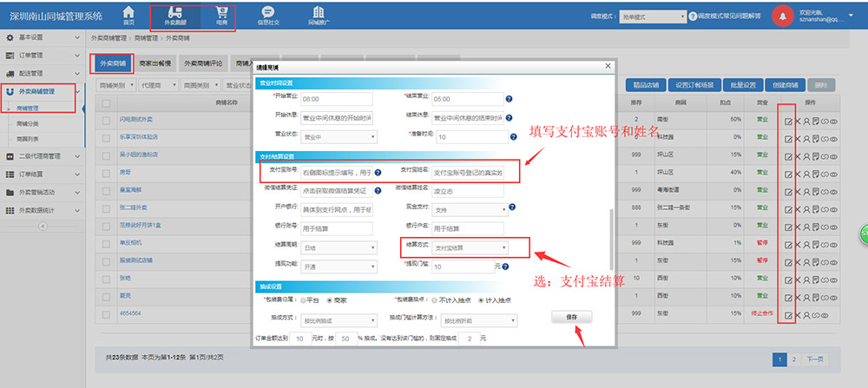Close the 编辑商铺 dialog
Screen dimensions: 868x388
click(x=607, y=67)
